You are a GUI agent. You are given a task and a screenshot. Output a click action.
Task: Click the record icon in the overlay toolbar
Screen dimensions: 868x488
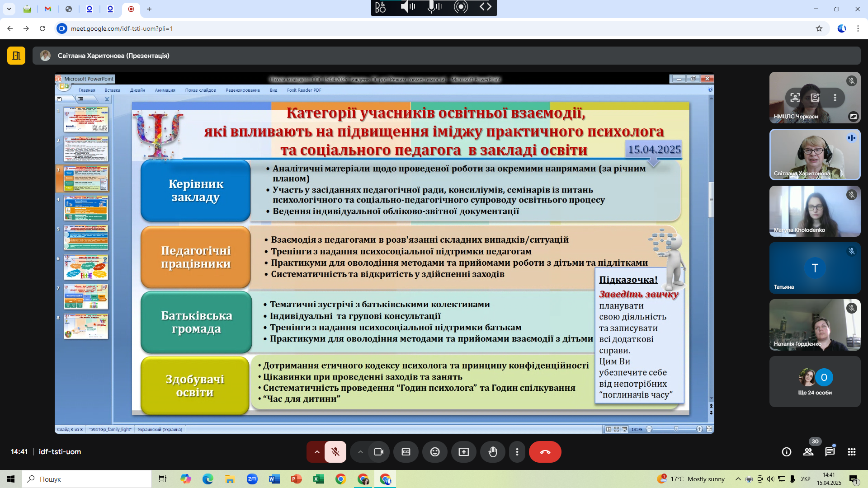(x=461, y=7)
